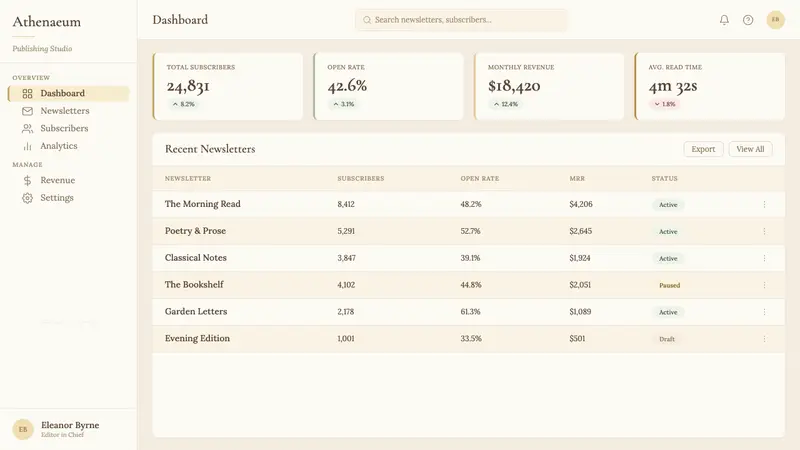Image resolution: width=800 pixels, height=450 pixels.
Task: Open Eleanor Byrne profile name
Action: pyautogui.click(x=70, y=425)
